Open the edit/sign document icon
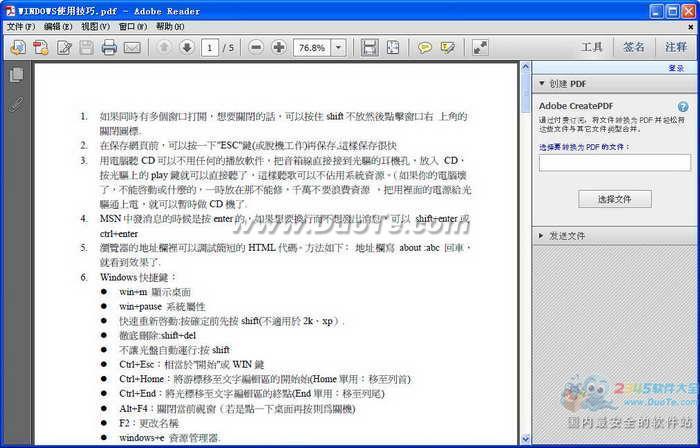This screenshot has height=448, width=700. click(x=64, y=47)
